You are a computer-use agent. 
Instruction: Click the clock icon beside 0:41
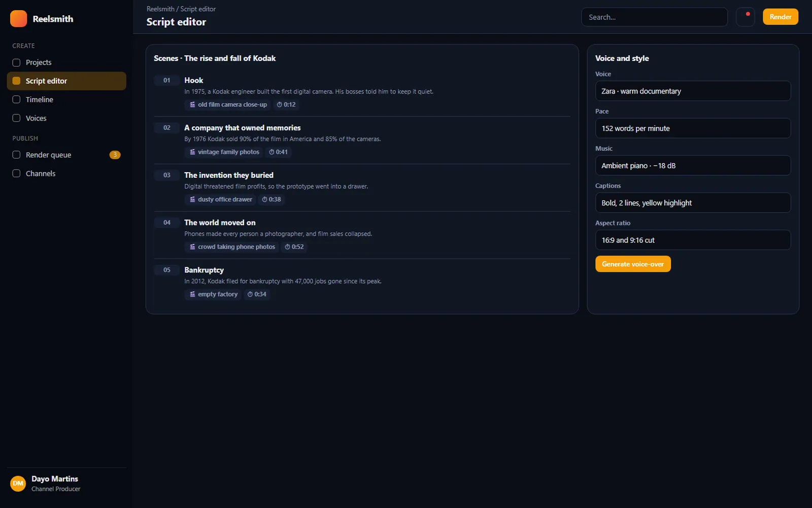pos(272,152)
